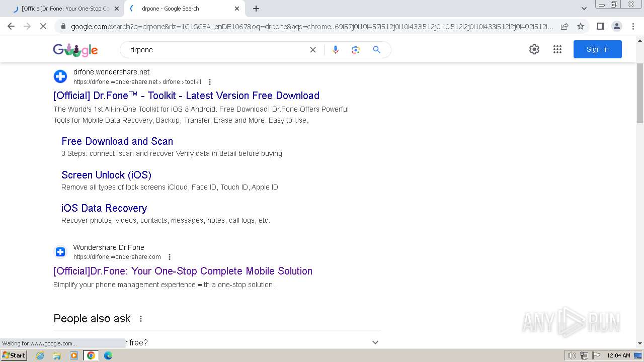Start voice search with microphone icon
The image size is (644, 362).
point(336,50)
